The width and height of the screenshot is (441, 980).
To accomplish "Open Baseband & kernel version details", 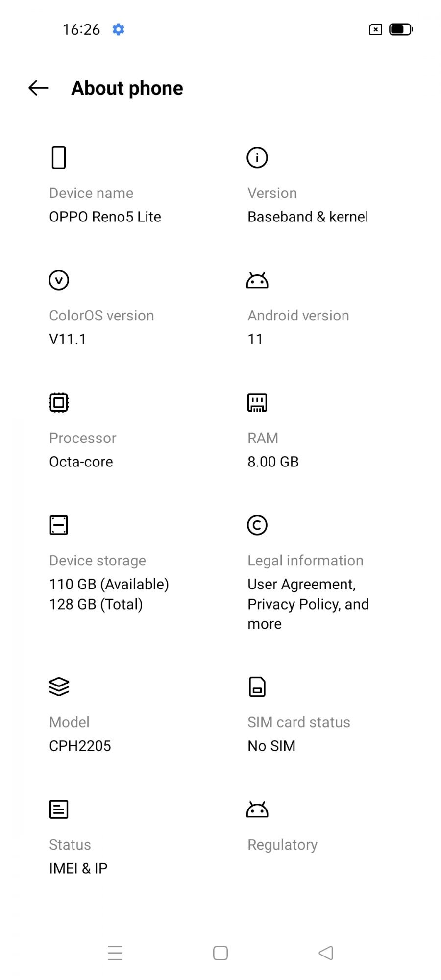I will pos(308,217).
